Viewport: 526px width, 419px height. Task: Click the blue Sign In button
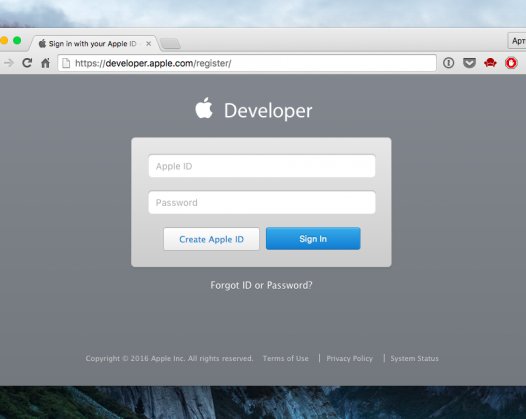coord(313,239)
